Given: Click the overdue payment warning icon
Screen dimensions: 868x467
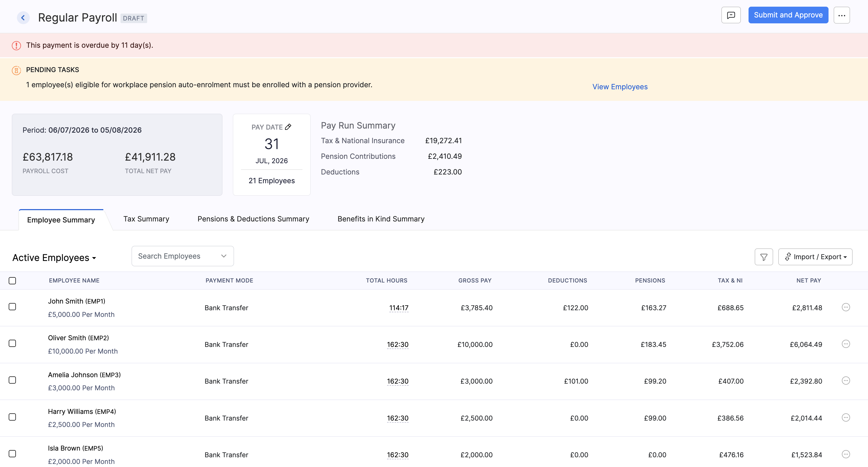Looking at the screenshot, I should 16,45.
